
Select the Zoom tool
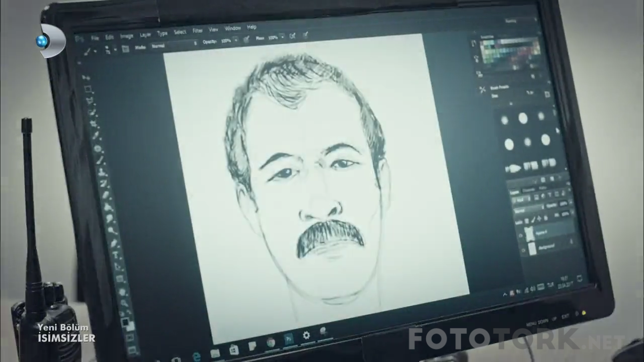coord(124,303)
